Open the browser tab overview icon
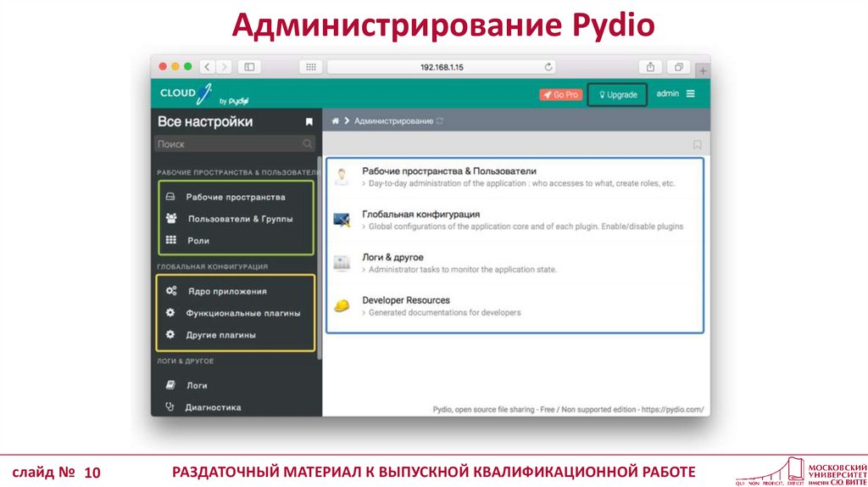This screenshot has height=487, width=868. [678, 66]
